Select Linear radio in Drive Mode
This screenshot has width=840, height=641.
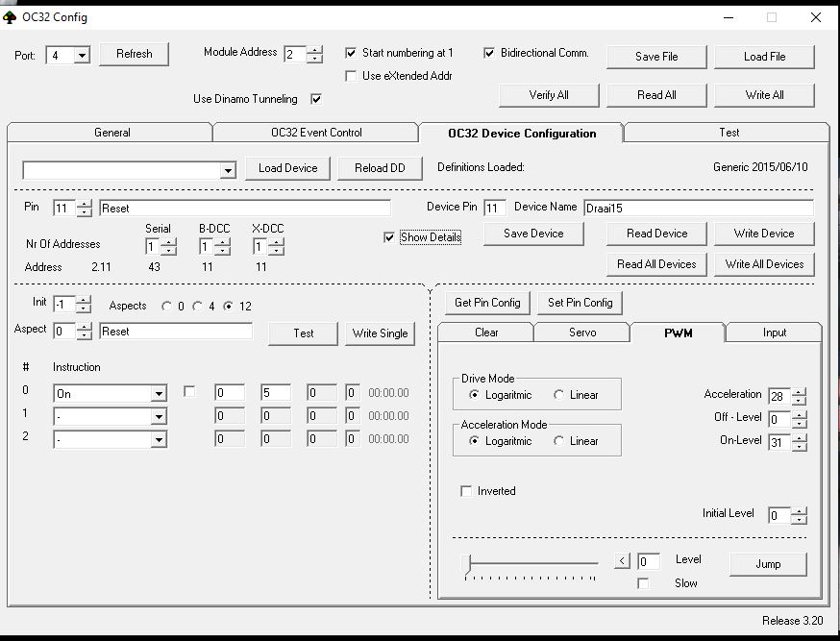(x=559, y=395)
